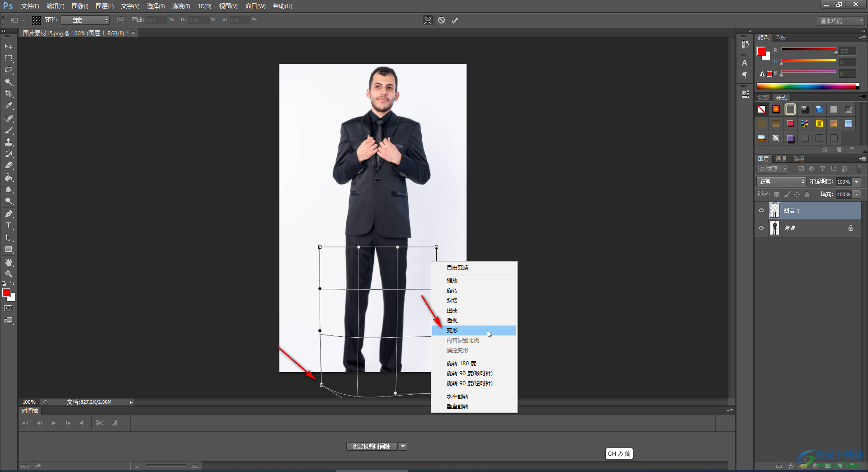Select the Brush tool
Viewport: 868px width, 472px height.
pos(9,130)
